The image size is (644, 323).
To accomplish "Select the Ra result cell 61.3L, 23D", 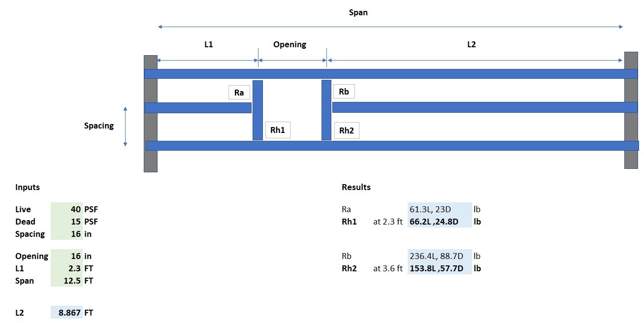I will tap(440, 209).
